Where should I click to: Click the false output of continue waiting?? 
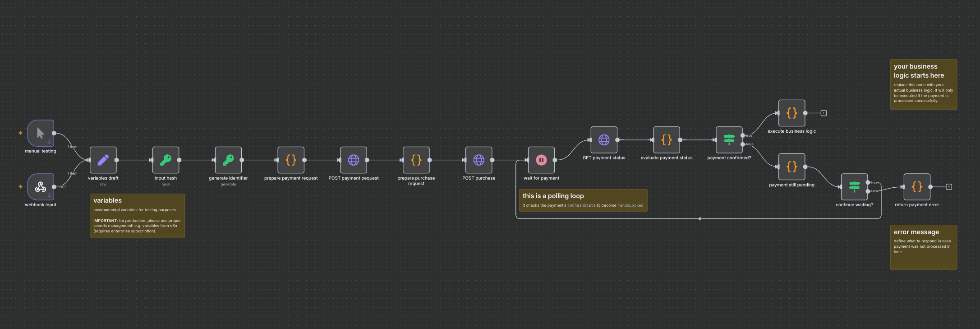(868, 191)
